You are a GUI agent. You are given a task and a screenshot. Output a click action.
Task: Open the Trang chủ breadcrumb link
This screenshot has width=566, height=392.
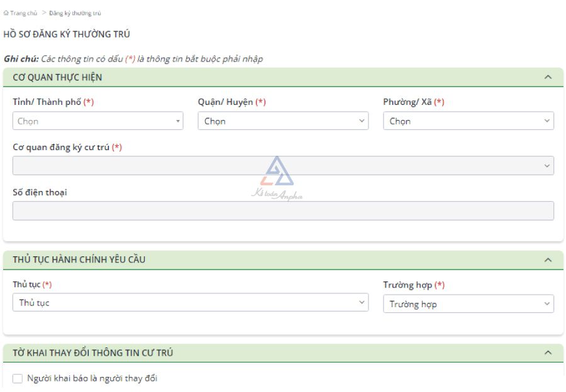point(23,13)
